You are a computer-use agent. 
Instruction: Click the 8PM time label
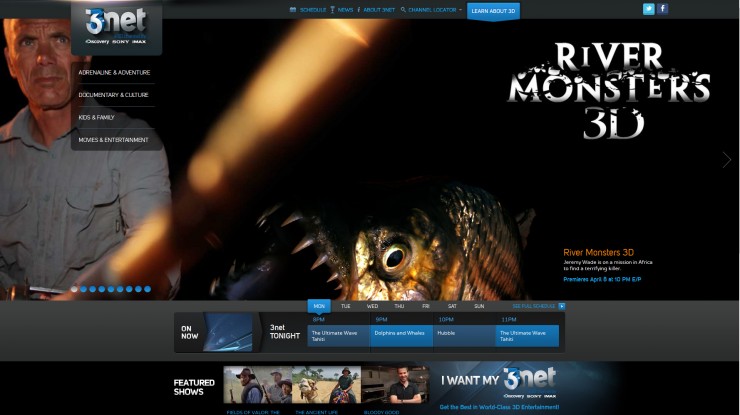[x=319, y=320]
